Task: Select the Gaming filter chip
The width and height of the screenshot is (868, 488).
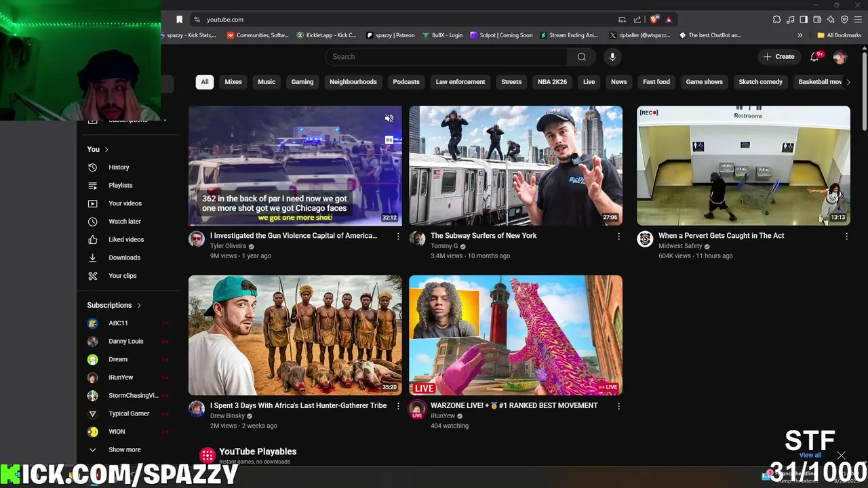Action: pos(302,82)
